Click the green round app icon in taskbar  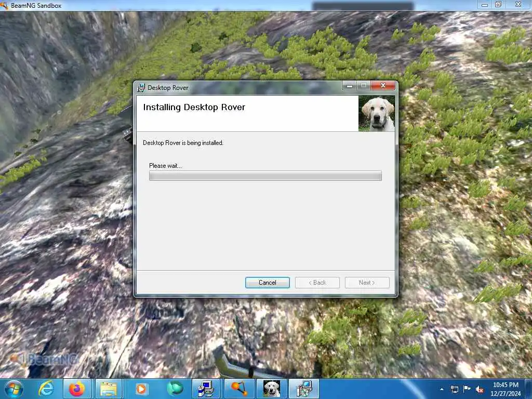[175, 389]
